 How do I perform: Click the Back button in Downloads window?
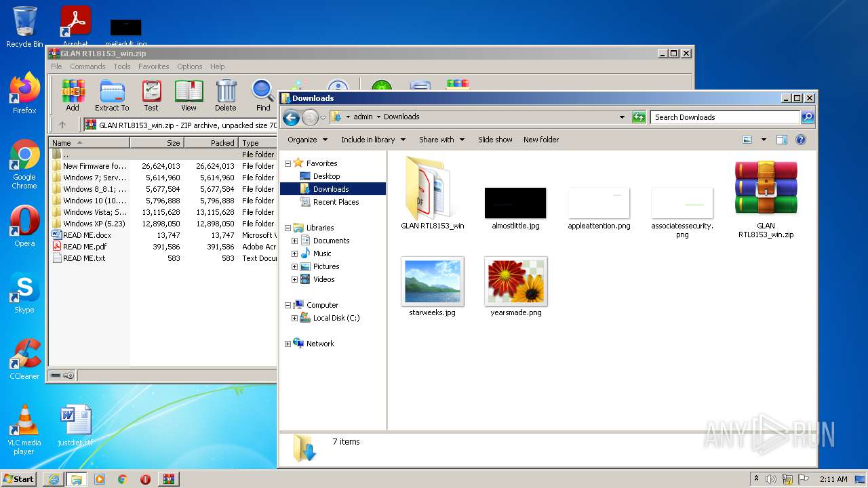pos(291,117)
